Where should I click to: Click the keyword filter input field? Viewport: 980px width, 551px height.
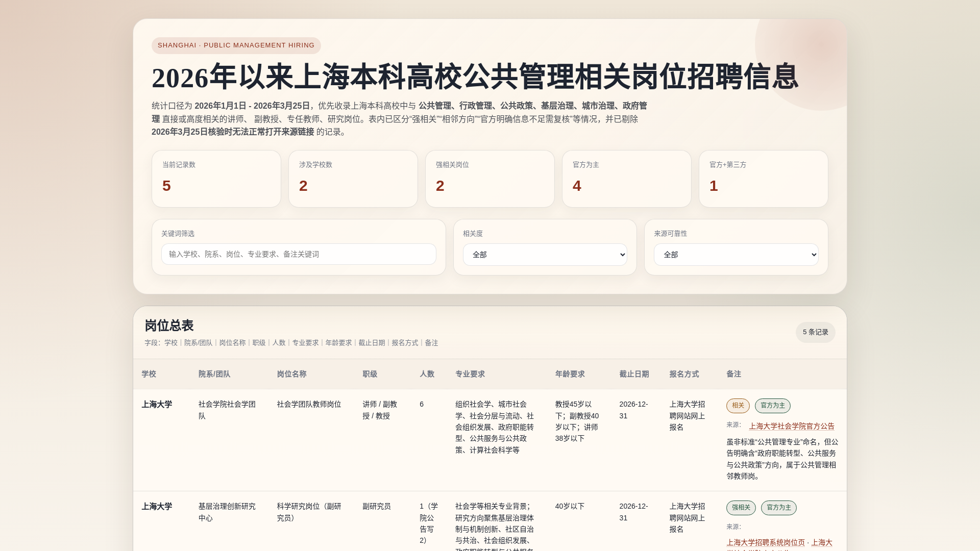click(x=299, y=254)
